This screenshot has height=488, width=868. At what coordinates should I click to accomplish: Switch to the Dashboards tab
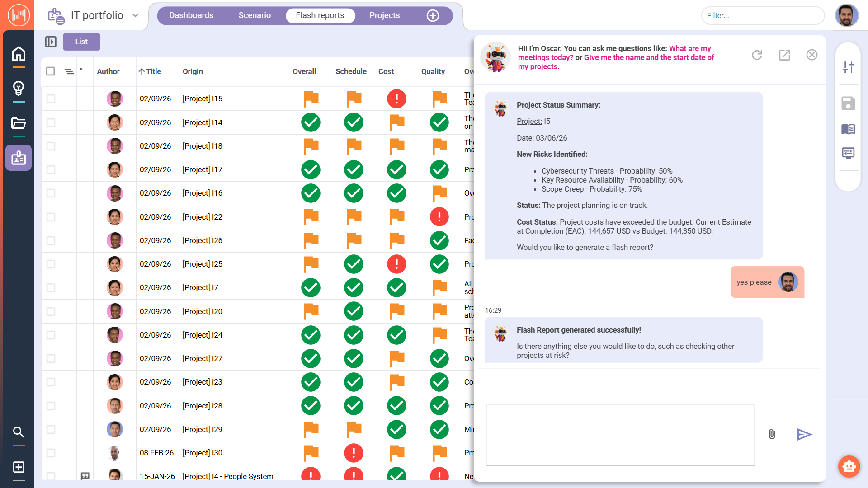click(191, 15)
